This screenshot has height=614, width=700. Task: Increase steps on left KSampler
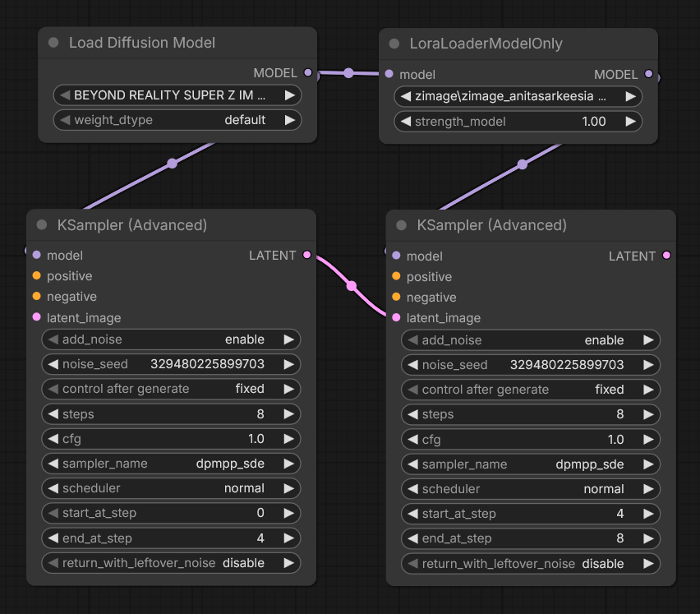click(x=289, y=414)
